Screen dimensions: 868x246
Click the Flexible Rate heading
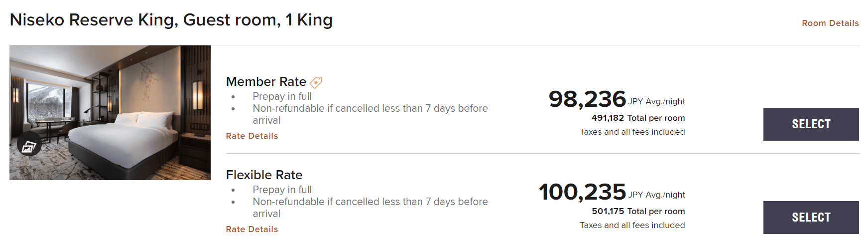point(264,175)
